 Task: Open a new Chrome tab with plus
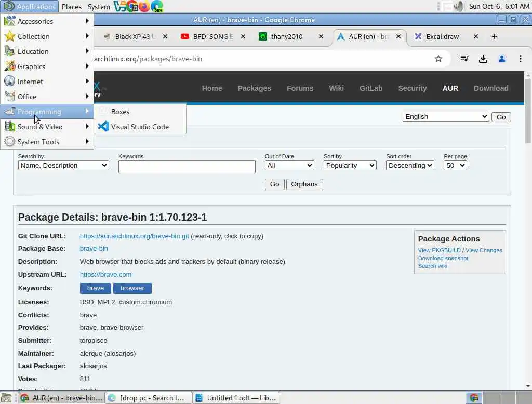495,36
